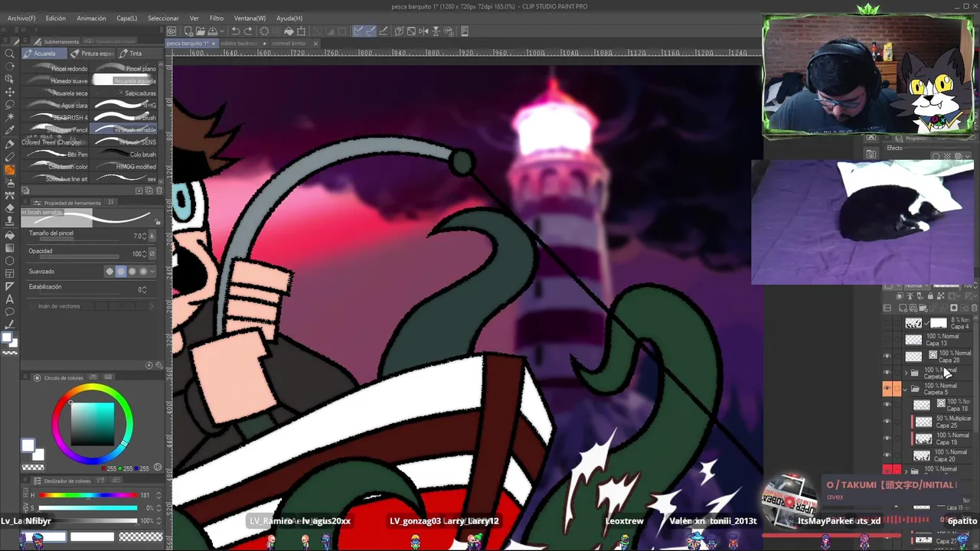Select the Balloon tool
The image size is (980, 551).
(x=10, y=311)
